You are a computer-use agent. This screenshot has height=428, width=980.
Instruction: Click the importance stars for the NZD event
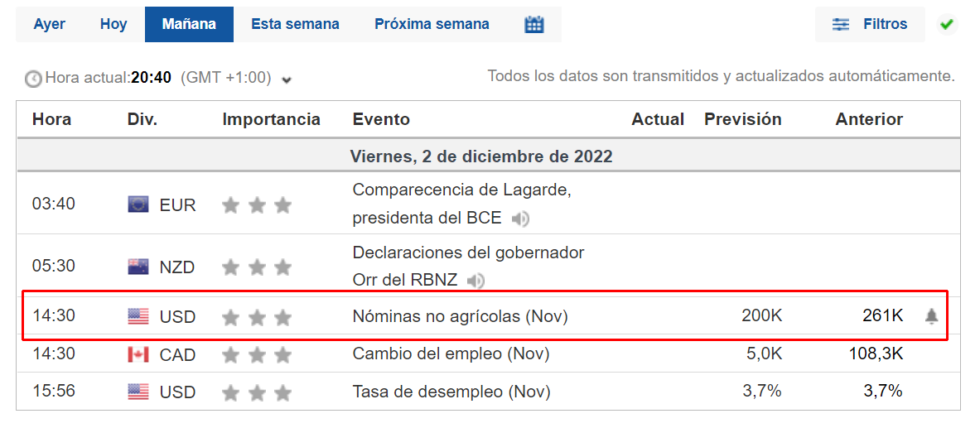(257, 267)
